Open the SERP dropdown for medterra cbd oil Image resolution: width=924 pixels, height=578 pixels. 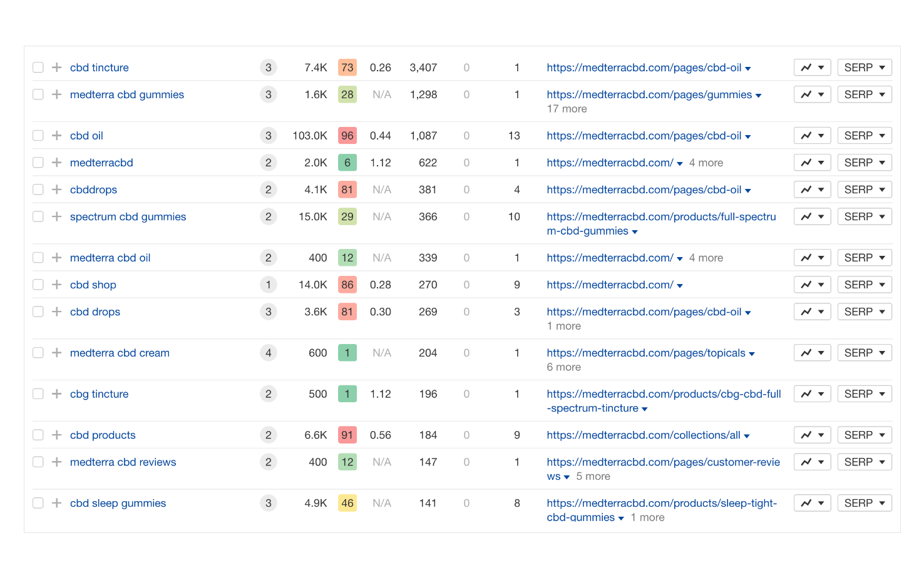click(865, 258)
